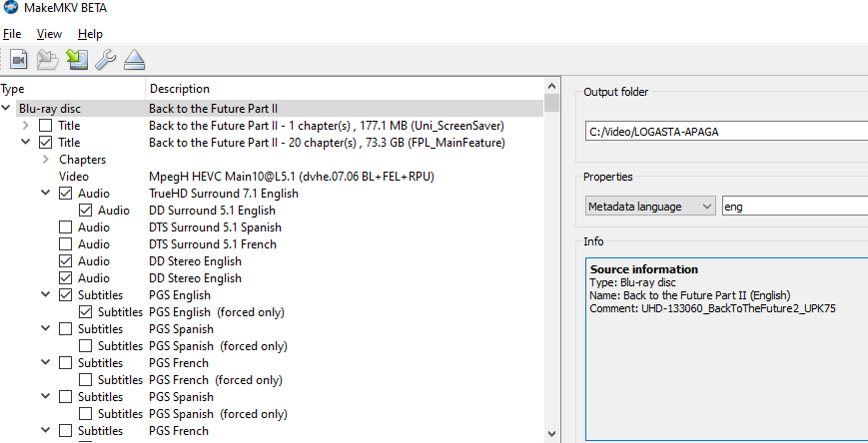Image resolution: width=868 pixels, height=443 pixels.
Task: Uncheck PGS English forced only subtitles
Action: click(85, 312)
